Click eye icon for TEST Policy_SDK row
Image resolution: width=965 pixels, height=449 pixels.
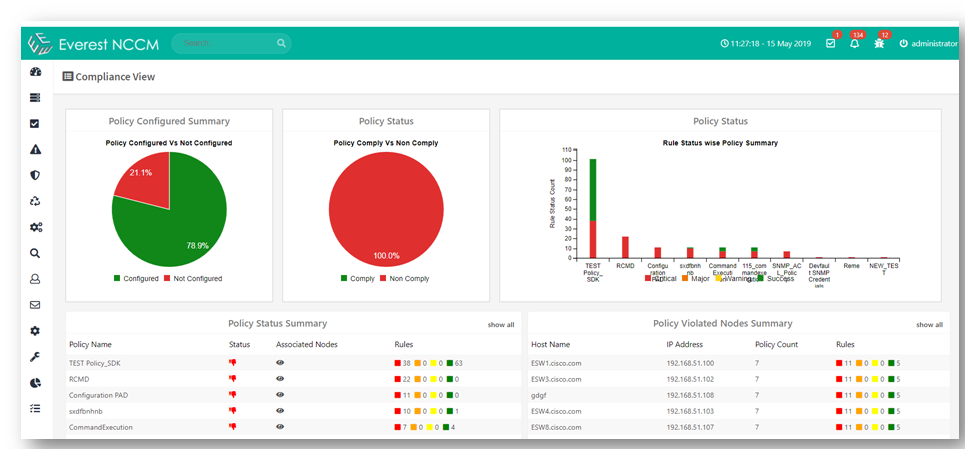280,363
